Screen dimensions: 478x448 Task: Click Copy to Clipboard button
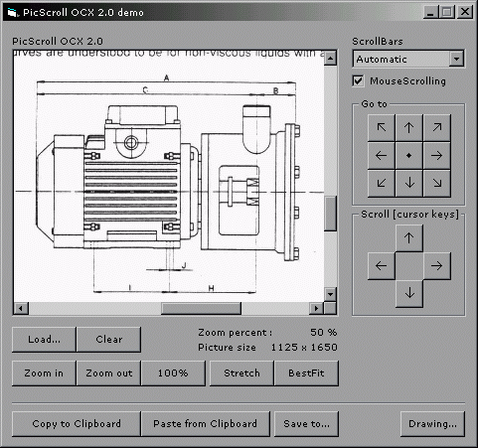click(x=77, y=424)
